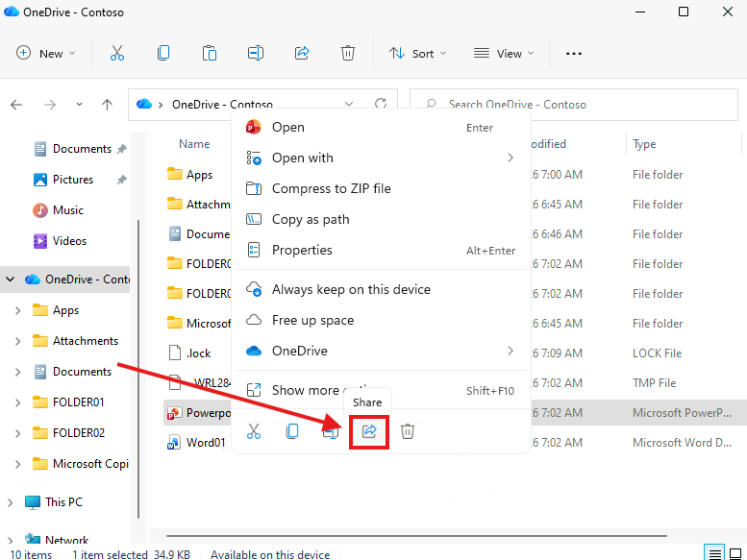Select FOLDER02 in the navigation tree
Viewport: 747px width, 560px height.
click(68, 433)
